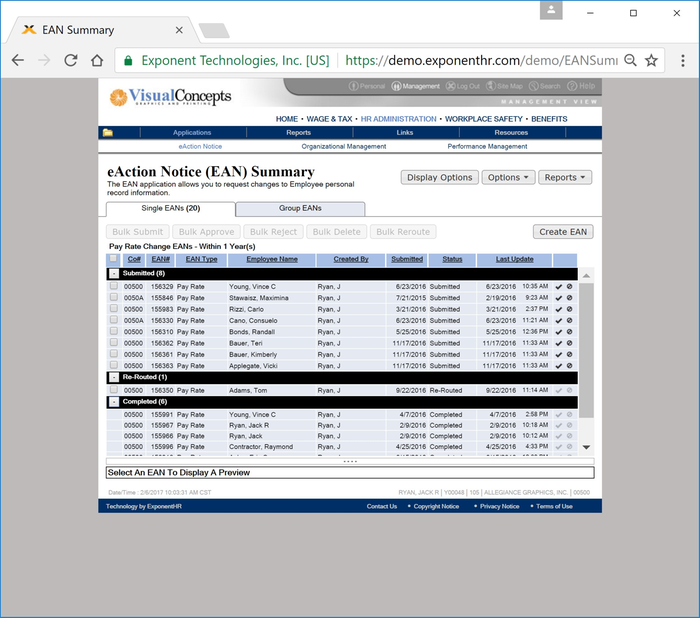Open the Links menu

(404, 133)
